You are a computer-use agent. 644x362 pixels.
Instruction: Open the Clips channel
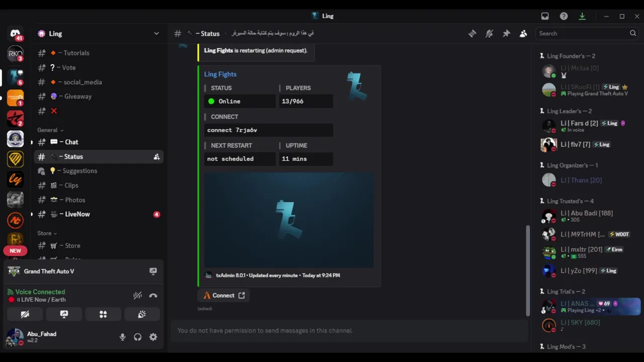coord(99,185)
